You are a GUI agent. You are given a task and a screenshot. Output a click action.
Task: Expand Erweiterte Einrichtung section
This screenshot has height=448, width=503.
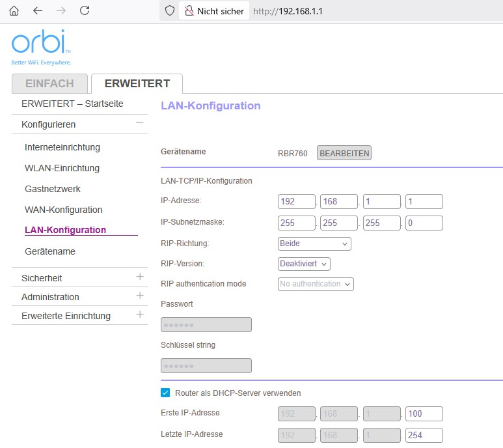tap(139, 315)
